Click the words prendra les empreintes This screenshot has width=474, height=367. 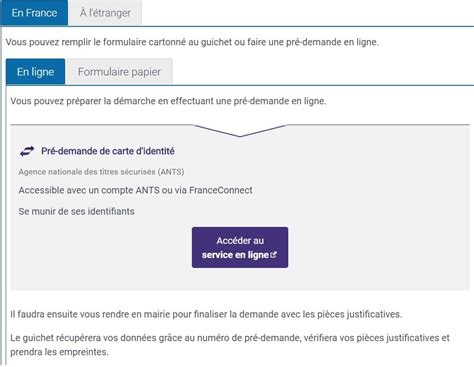pos(59,352)
